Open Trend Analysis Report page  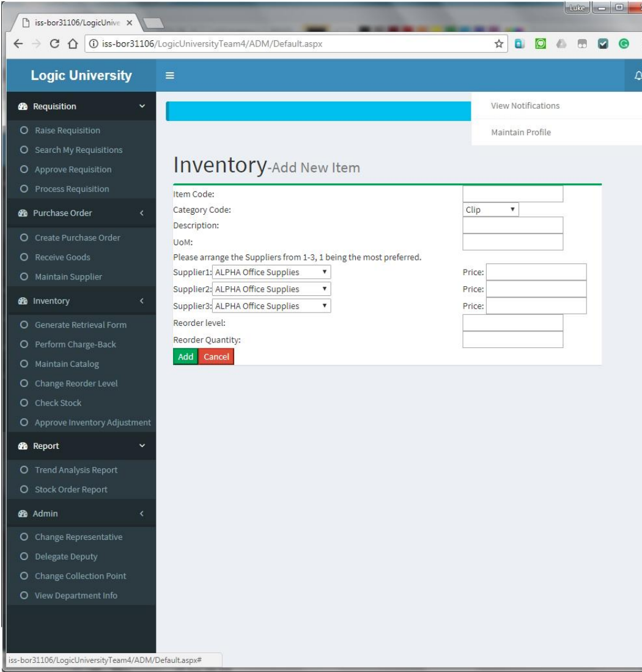click(x=76, y=470)
